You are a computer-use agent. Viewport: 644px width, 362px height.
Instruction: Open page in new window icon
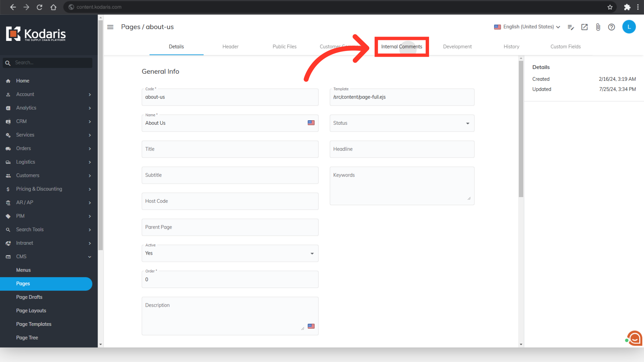584,27
